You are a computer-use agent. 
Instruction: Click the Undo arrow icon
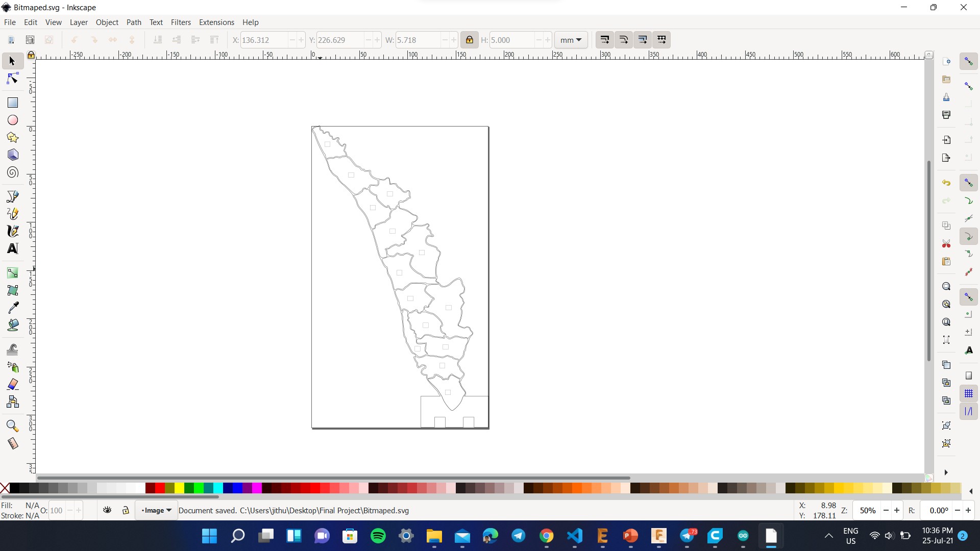coord(946,183)
